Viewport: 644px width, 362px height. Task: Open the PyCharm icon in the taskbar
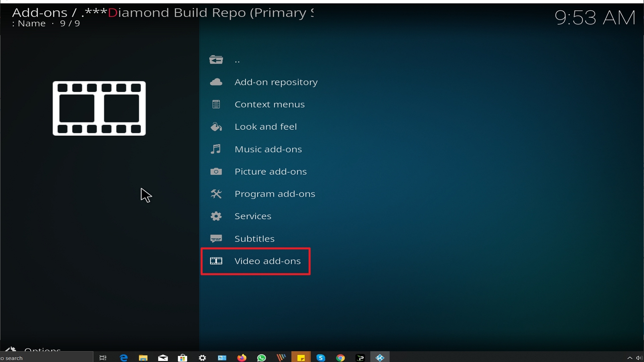pos(360,358)
